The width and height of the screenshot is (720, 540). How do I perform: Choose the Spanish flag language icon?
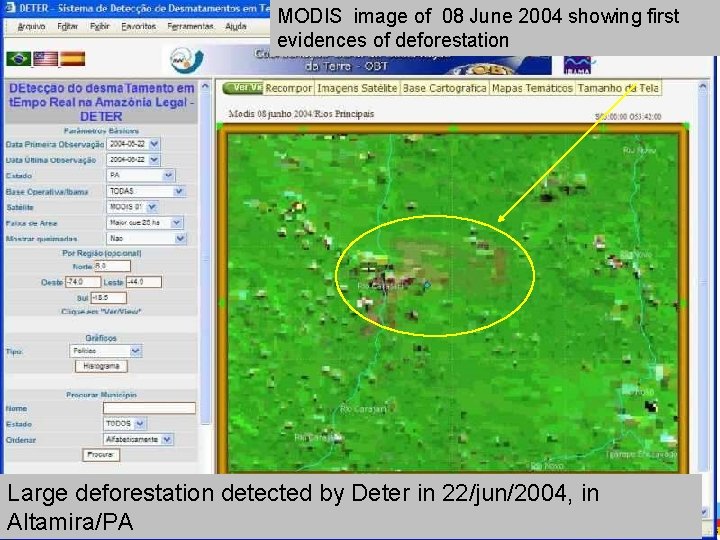click(x=73, y=59)
